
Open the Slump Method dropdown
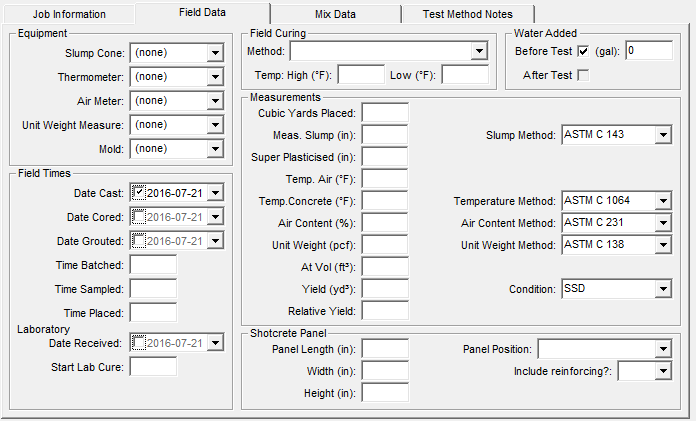pos(662,135)
